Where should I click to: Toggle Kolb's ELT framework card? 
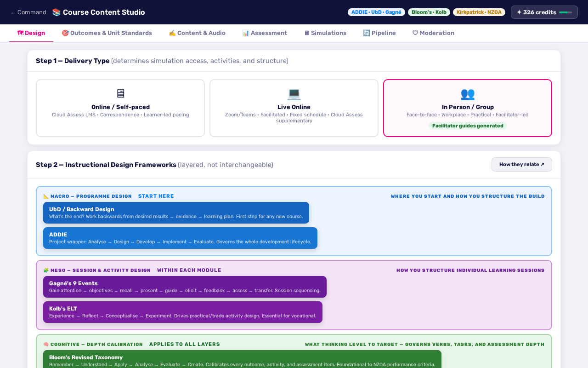(183, 312)
